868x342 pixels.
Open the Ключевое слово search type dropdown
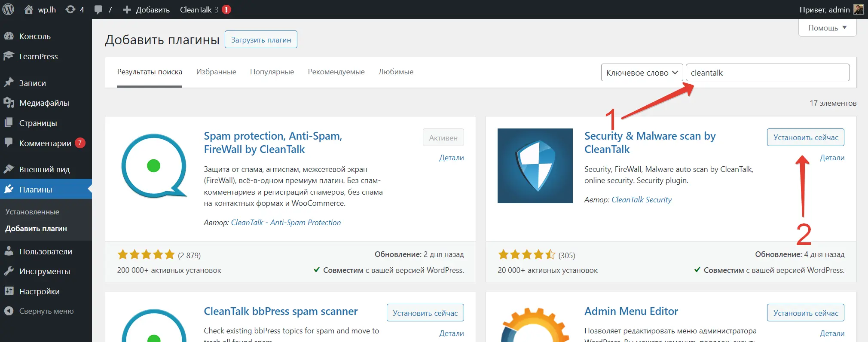click(x=642, y=73)
